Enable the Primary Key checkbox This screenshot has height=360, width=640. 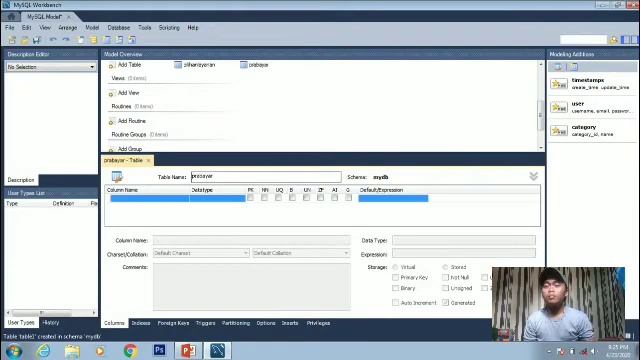pyautogui.click(x=395, y=278)
